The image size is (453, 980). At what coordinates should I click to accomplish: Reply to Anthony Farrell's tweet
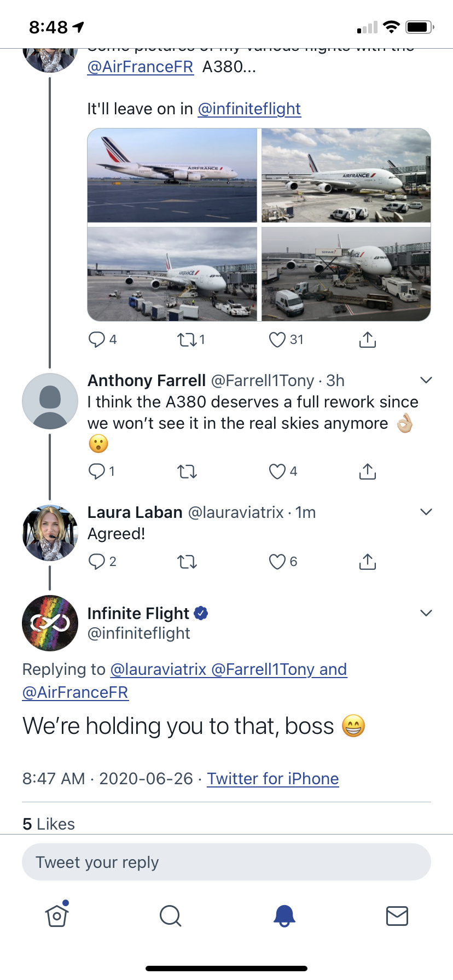click(x=97, y=471)
